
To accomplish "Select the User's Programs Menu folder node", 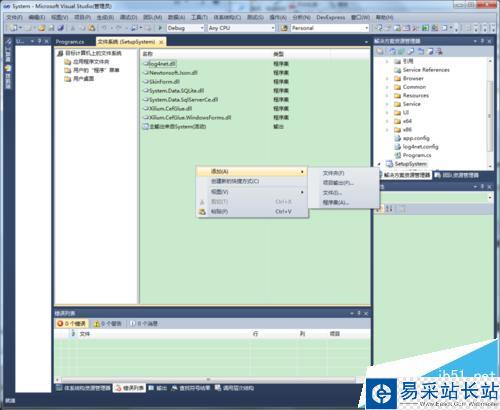I will 92,70.
